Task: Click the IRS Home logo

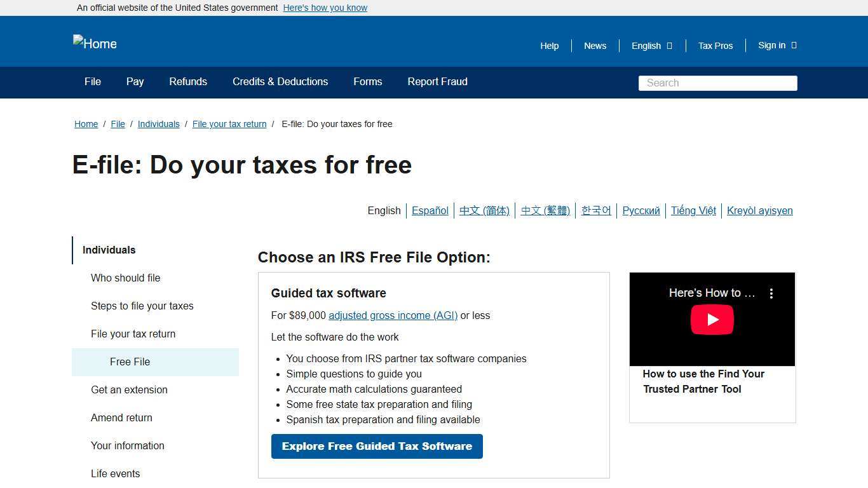Action: (94, 43)
